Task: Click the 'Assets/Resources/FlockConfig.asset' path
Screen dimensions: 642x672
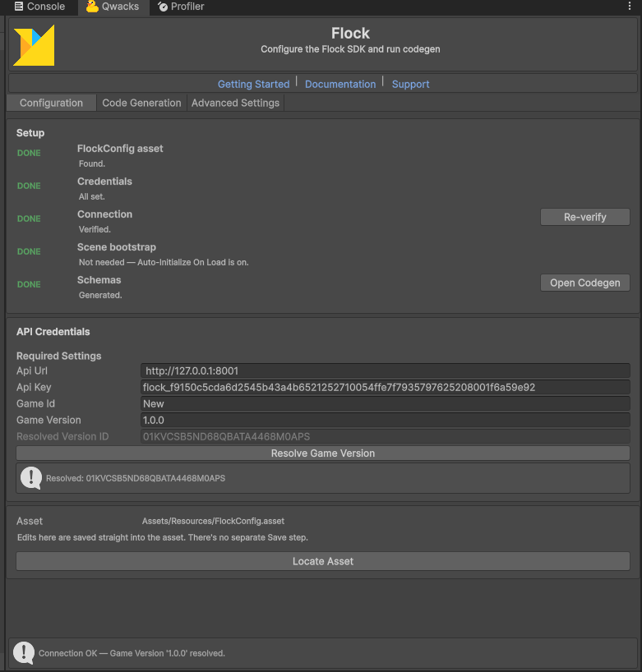Action: (213, 521)
